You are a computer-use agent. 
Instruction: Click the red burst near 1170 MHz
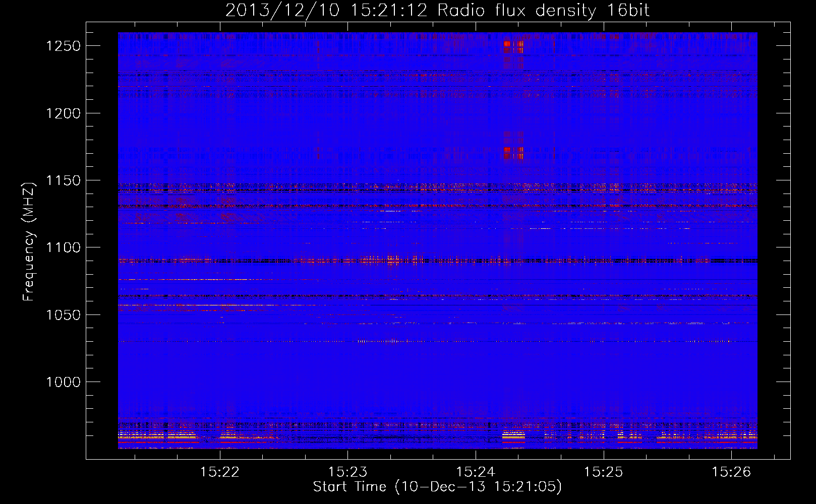(x=513, y=153)
